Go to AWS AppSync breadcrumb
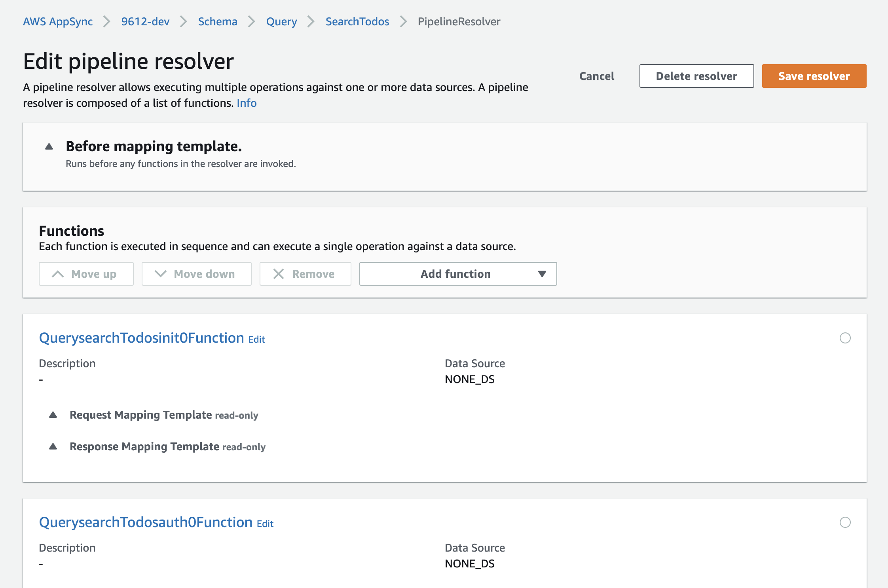 58,21
